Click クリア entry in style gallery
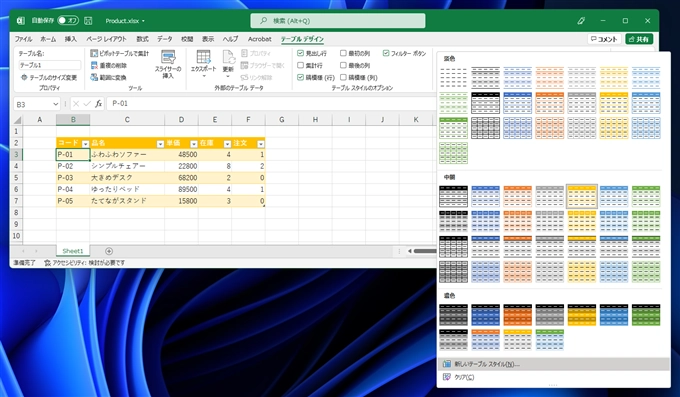The width and height of the screenshot is (680, 397). tap(553, 377)
